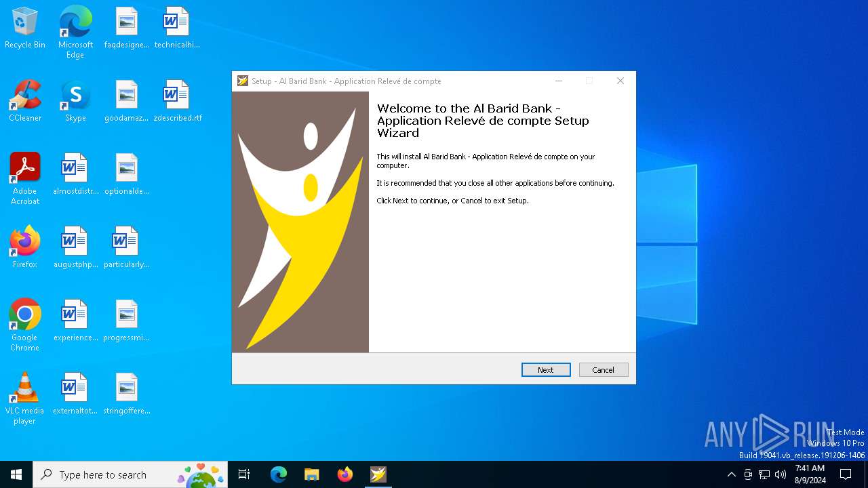Select the zdescribed.rtf document
Screen dimensions: 868x488
point(178,101)
